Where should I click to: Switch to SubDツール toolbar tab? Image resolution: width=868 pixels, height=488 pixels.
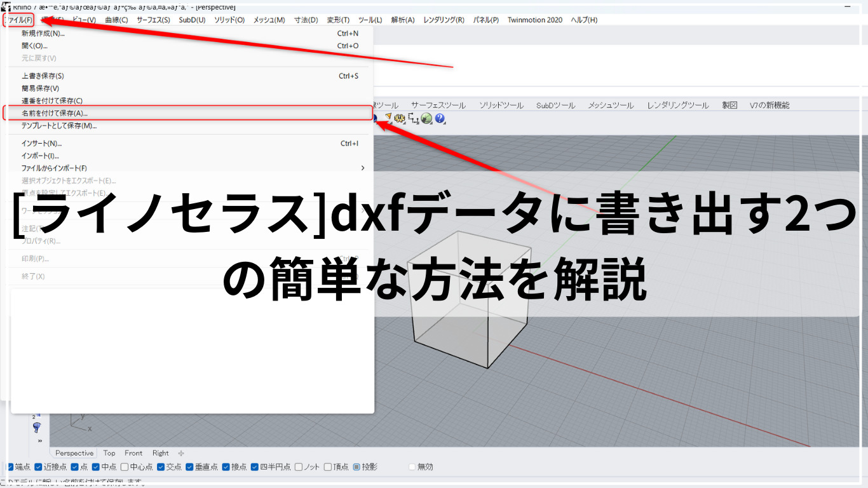555,105
